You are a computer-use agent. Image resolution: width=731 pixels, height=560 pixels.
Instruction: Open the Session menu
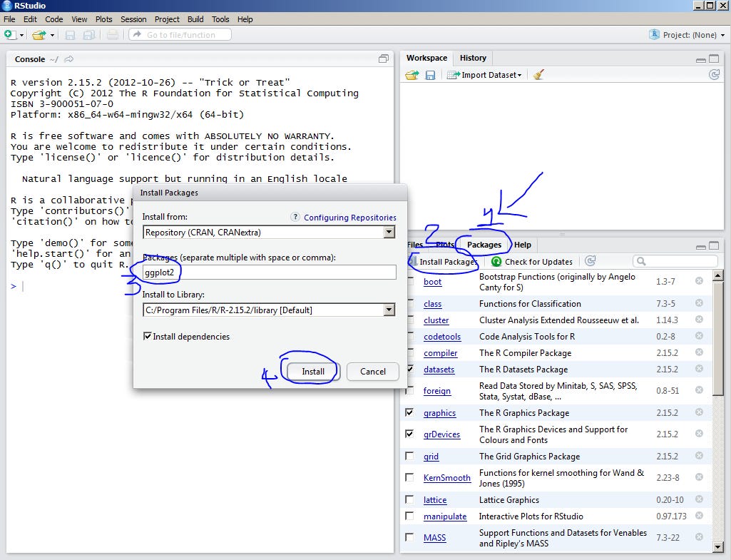click(133, 19)
